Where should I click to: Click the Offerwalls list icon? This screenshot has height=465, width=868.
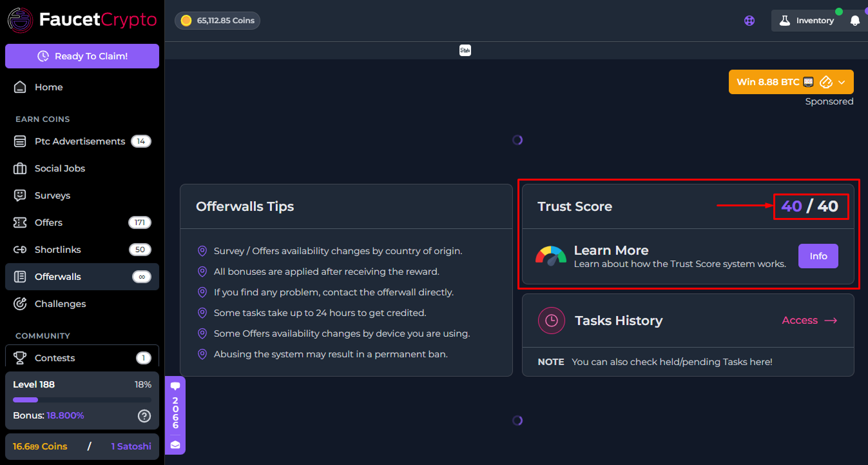point(20,277)
